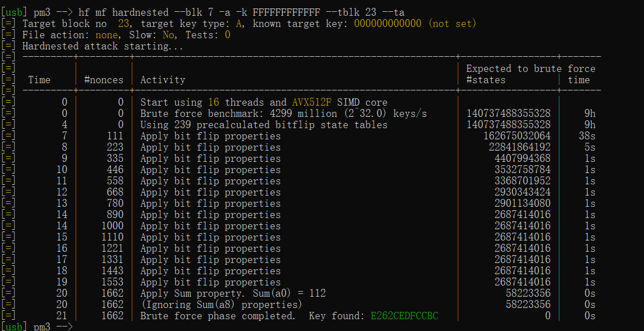Click the Expected to brute force header
644x331 pixels.
pos(530,69)
